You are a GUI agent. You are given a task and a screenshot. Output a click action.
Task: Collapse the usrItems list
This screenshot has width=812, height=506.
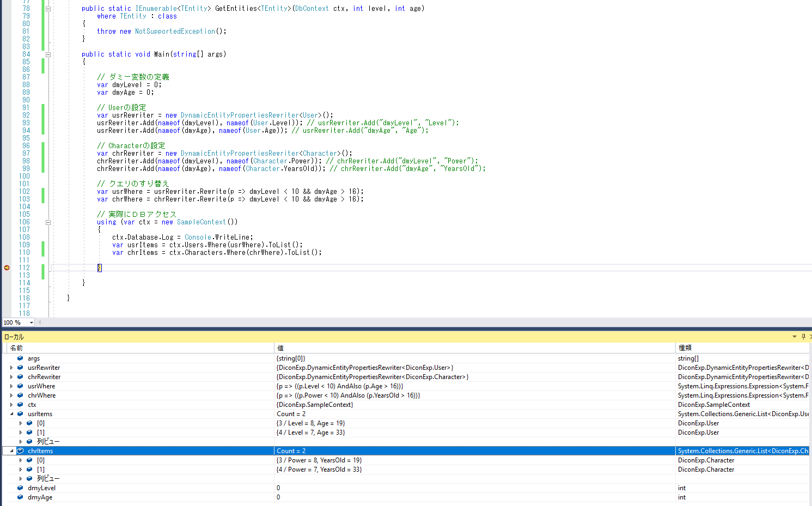(11, 414)
